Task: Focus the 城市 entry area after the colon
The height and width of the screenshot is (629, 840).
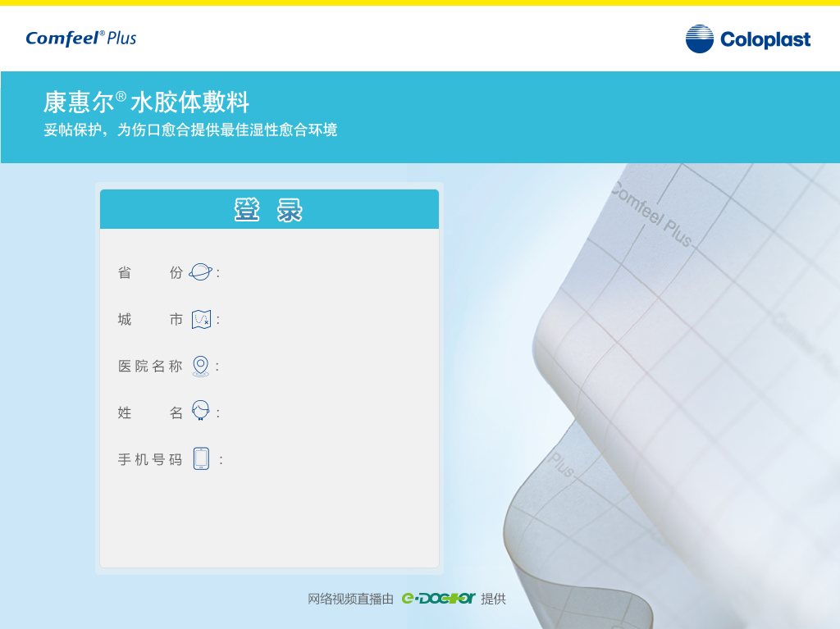Action: click(x=324, y=320)
